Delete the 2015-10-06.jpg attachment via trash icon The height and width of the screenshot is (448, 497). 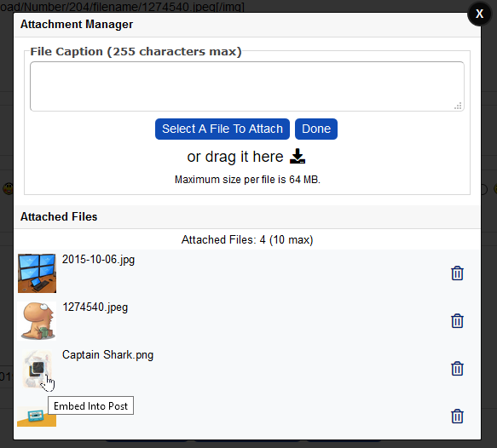tap(457, 273)
